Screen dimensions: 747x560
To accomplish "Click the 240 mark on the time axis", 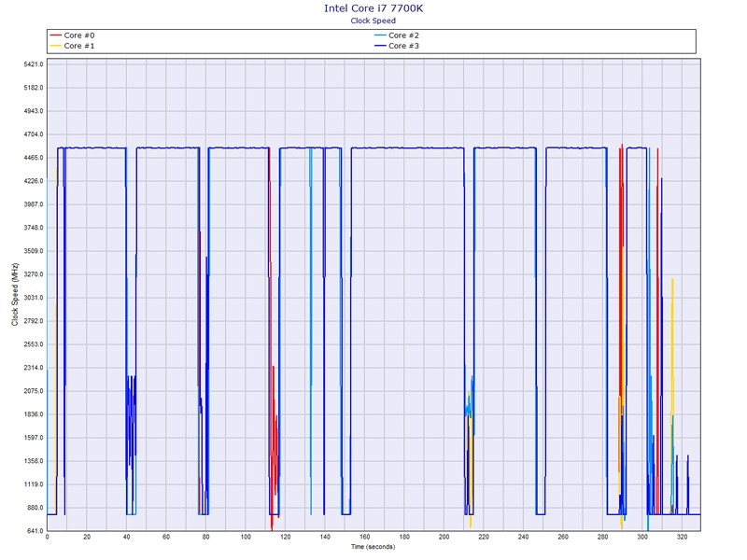I will pyautogui.click(x=523, y=538).
